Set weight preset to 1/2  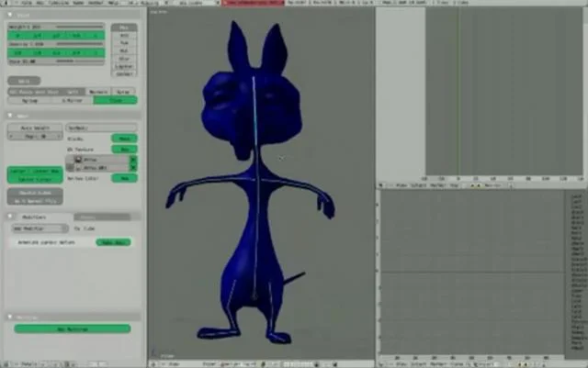point(56,36)
